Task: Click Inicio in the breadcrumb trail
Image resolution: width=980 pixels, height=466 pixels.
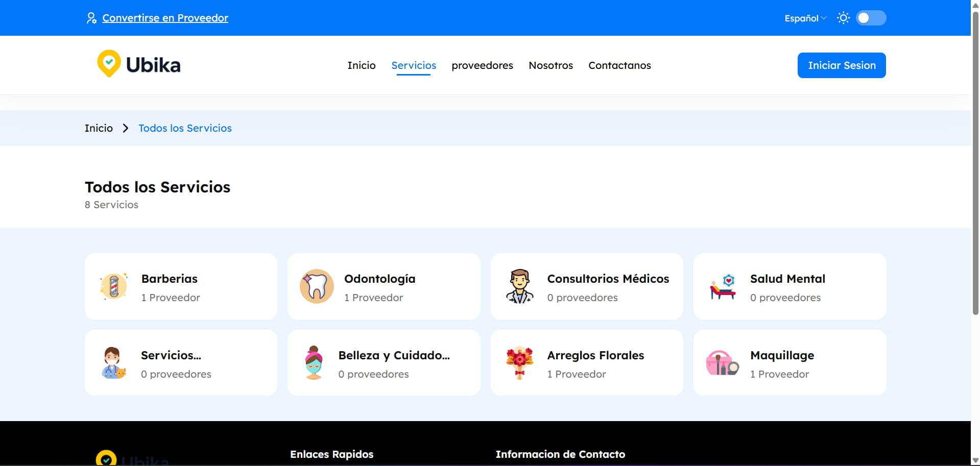Action: pos(99,128)
